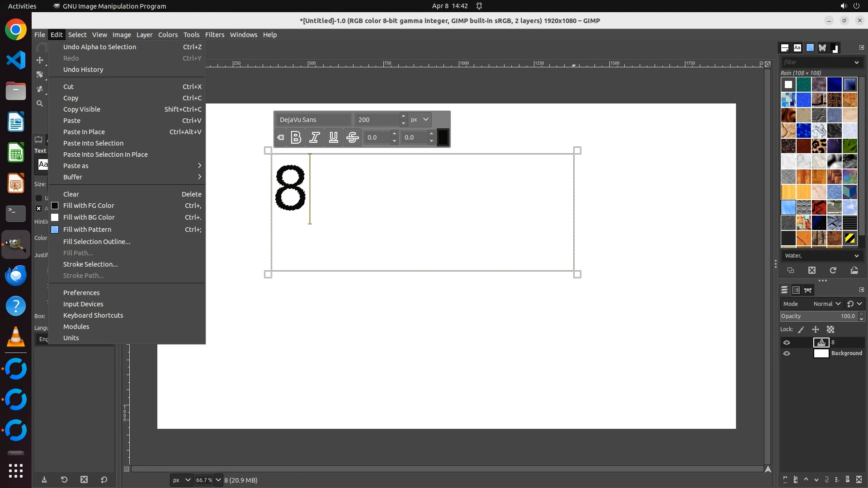Viewport: 868px width, 488px height.
Task: Click Undo History menu entry
Action: click(83, 70)
